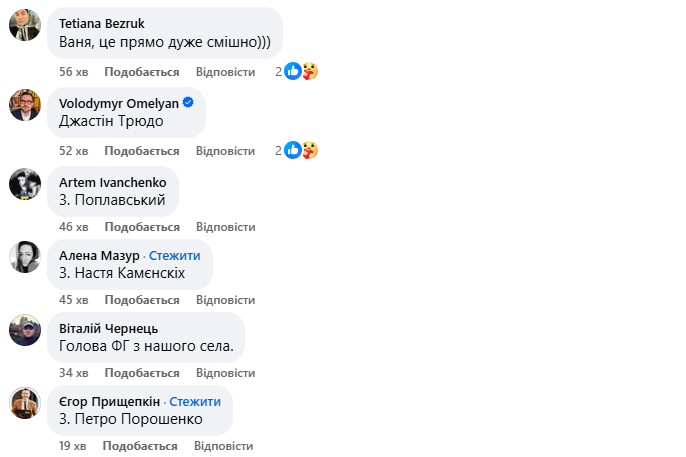
Task: Click Єгор Прищепкін's profile avatar
Action: (x=25, y=403)
